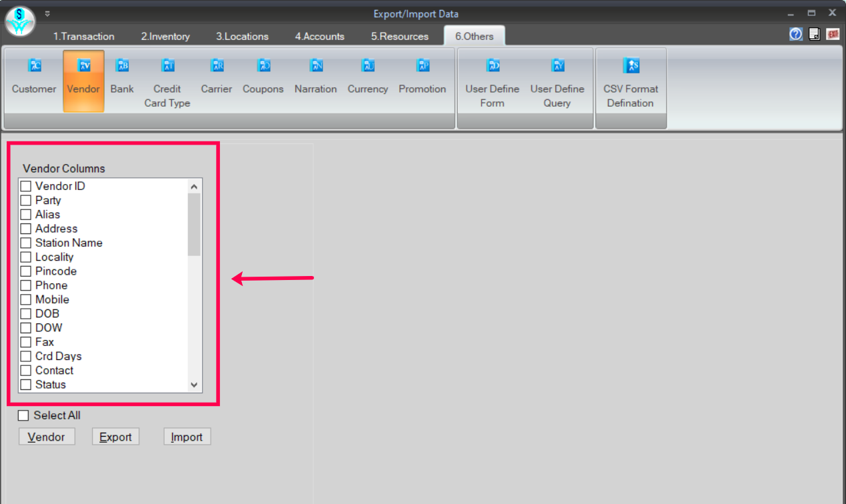Check the Station Name column
Image resolution: width=846 pixels, height=504 pixels.
(26, 243)
